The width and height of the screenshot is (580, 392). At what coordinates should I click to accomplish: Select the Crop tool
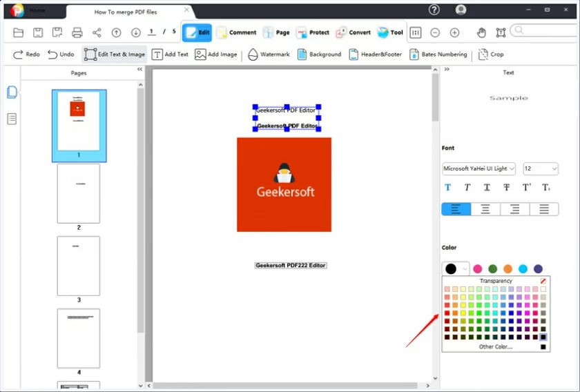(491, 55)
